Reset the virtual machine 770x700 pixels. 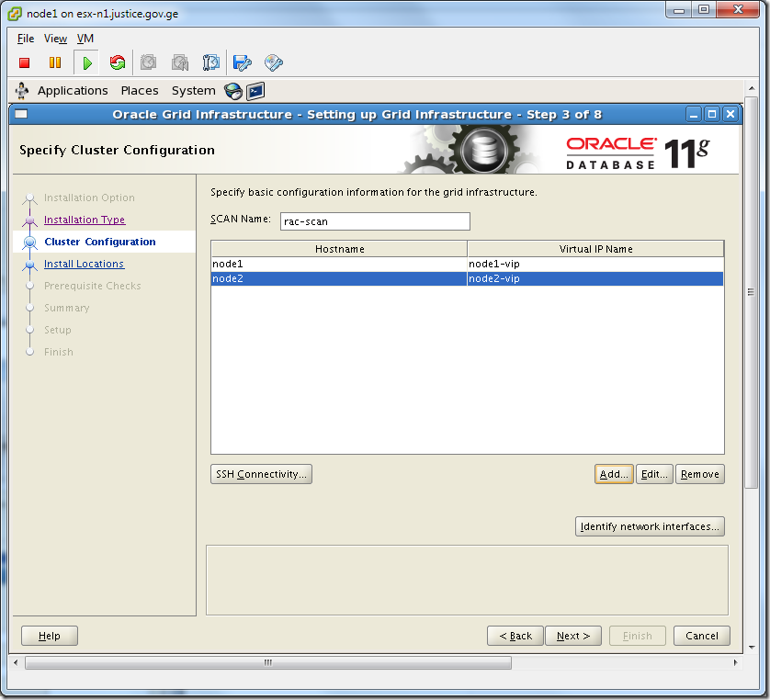116,62
